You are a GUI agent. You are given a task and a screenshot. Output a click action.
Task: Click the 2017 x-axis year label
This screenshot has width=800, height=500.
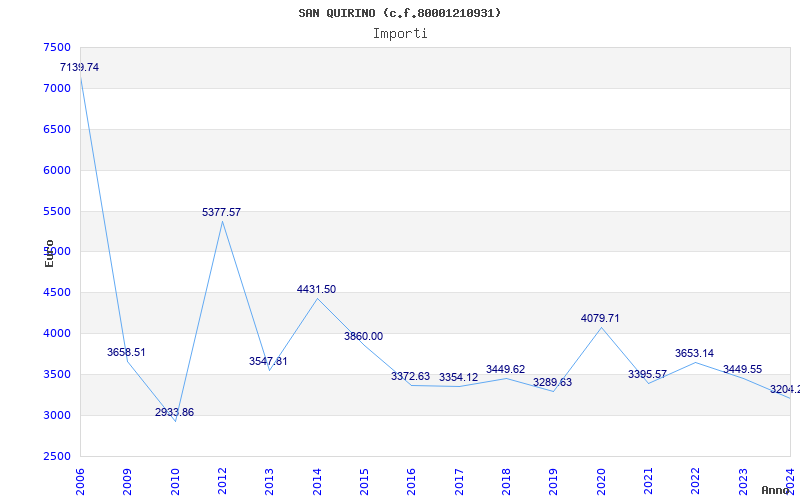[459, 482]
